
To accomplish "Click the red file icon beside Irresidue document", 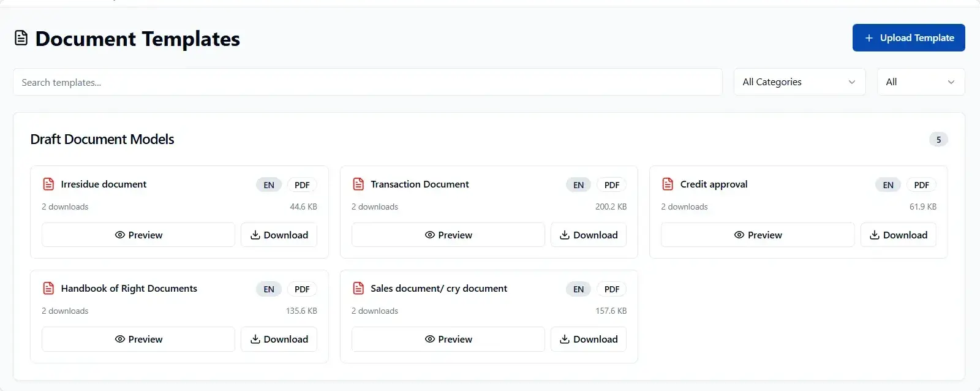I will point(48,184).
